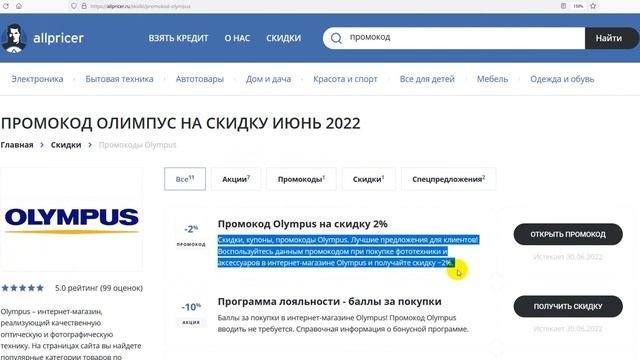
Task: Click the reader view icon in address bar
Action: pos(563,6)
